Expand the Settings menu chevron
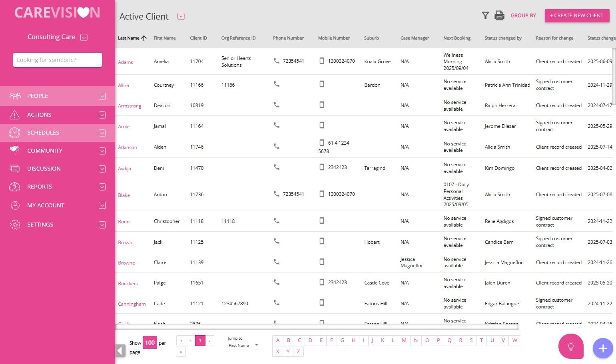Viewport: 616px width, 364px height. (x=102, y=225)
